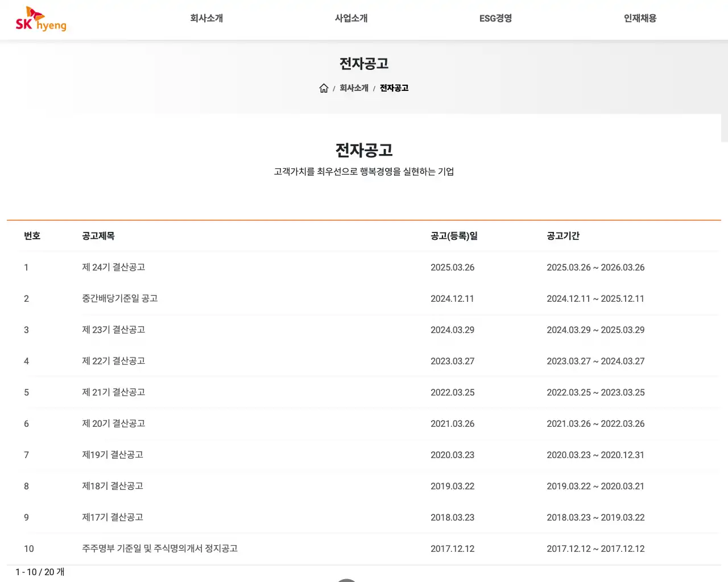Viewport: 728px width, 582px height.
Task: Click period 2024.12.11 ~ 2025.12.11
Action: click(x=595, y=298)
